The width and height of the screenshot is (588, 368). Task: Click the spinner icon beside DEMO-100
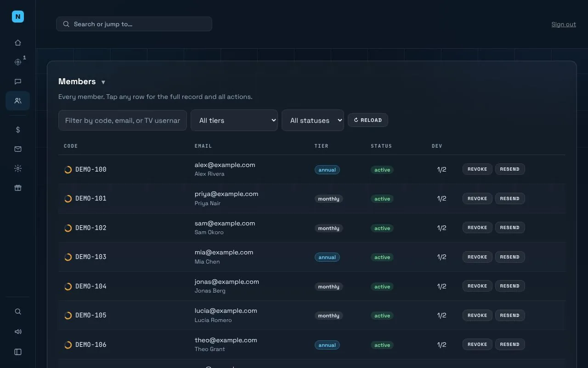tap(68, 170)
